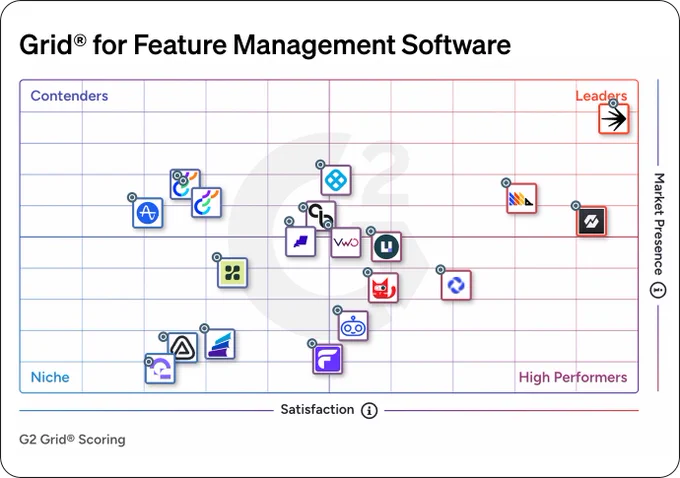The image size is (680, 478).
Task: Click the blue diamond pattern logo
Action: (x=336, y=180)
